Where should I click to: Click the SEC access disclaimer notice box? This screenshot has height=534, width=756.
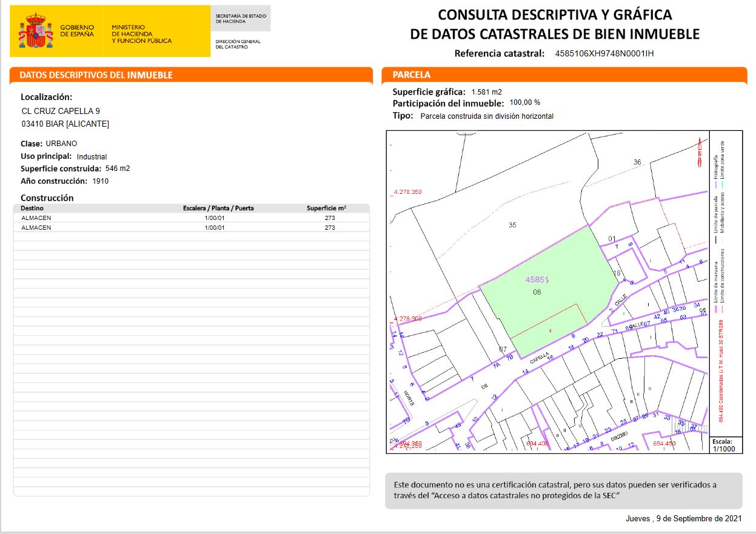pyautogui.click(x=563, y=491)
